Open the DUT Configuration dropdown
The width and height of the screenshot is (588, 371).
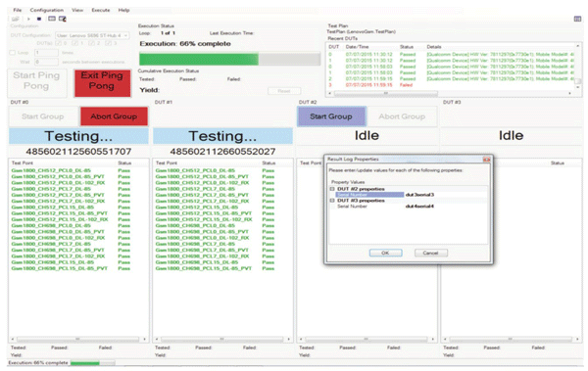(x=92, y=35)
